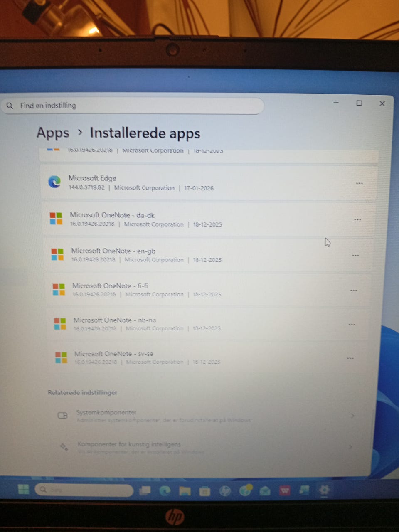Click the search magnifier in Find en indstilling
This screenshot has height=532, width=399.
[x=10, y=106]
